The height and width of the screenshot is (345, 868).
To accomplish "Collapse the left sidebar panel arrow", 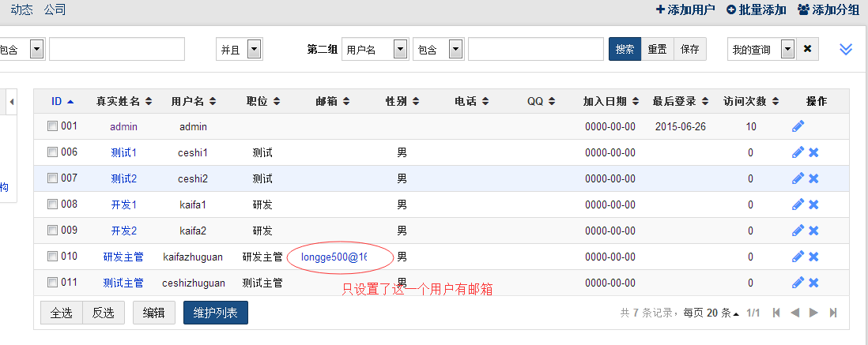I will [12, 102].
